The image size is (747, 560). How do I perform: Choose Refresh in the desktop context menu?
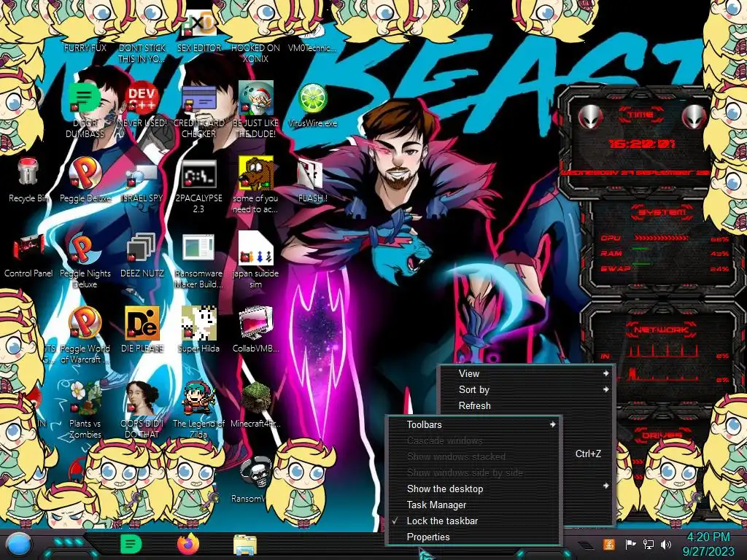[527, 405]
